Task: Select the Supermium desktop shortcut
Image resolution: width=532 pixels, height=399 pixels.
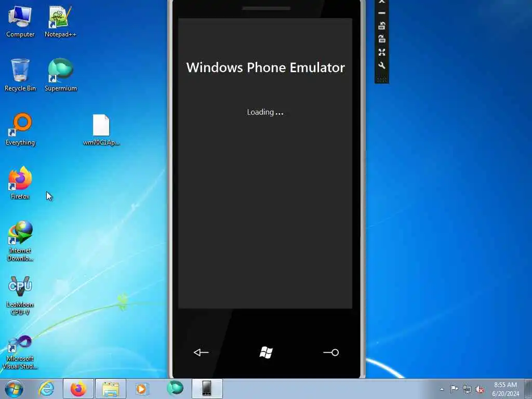Action: (60, 75)
